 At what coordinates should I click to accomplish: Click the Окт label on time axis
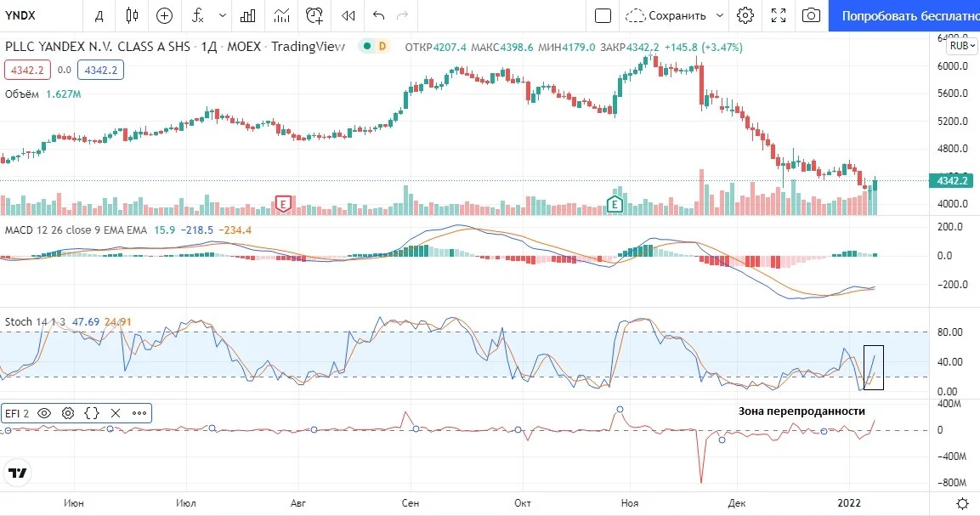click(523, 503)
